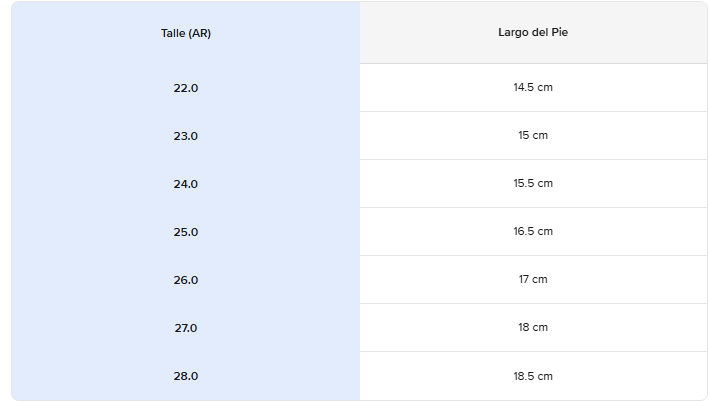Screen dimensions: 710x402
Task: Click the "Talle" word in header
Action: 173,33
